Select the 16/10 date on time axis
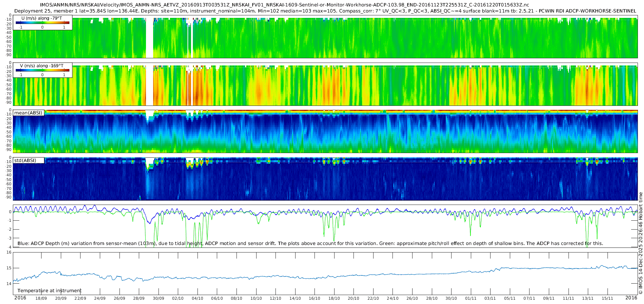Viewport: 644px width, 304px height. click(x=314, y=298)
